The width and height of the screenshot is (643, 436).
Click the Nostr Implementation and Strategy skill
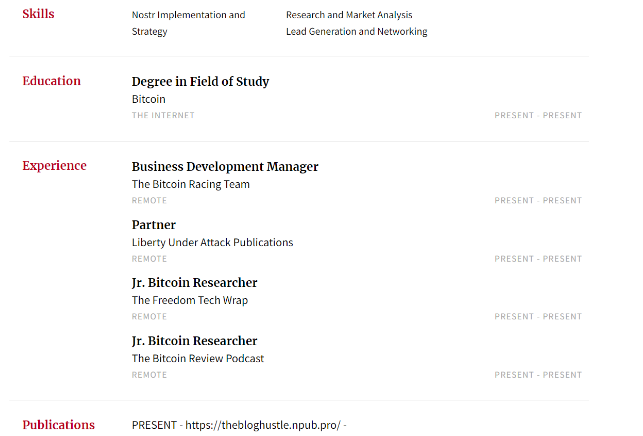click(x=188, y=23)
